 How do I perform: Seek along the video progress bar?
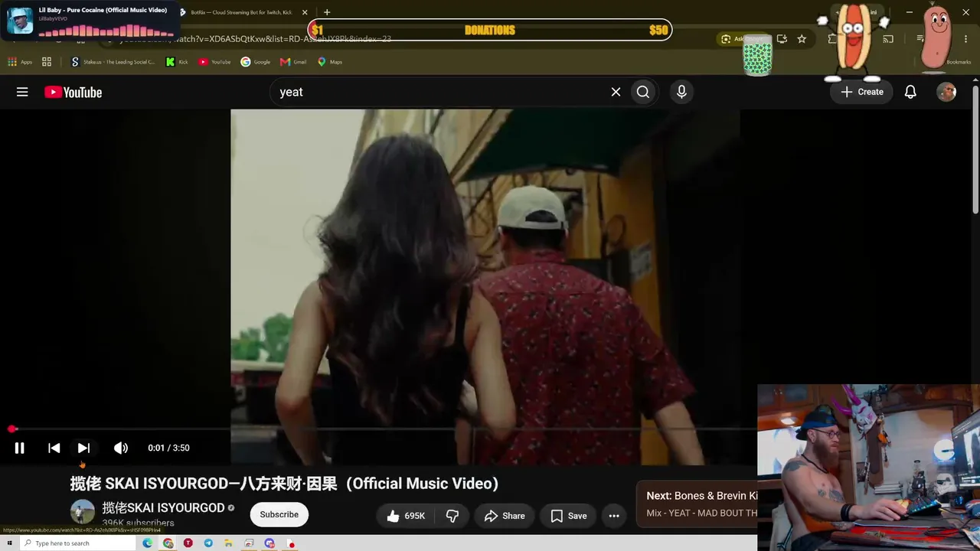coord(383,429)
